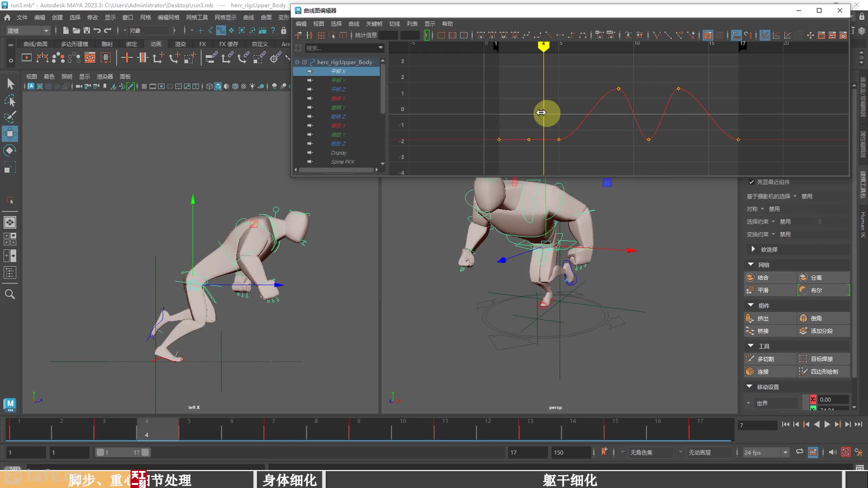This screenshot has width=868, height=488.
Task: Click the Graph Editor move nearest key icon
Action: [x=298, y=35]
